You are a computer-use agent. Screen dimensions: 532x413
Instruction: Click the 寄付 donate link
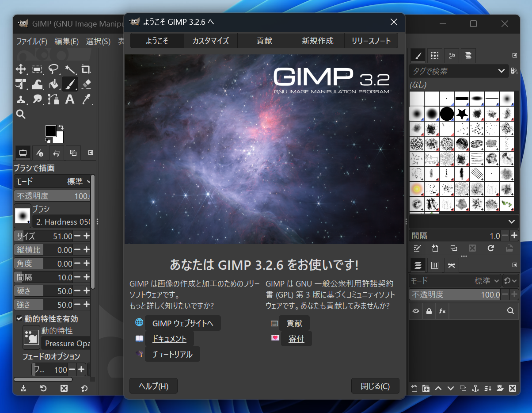click(x=296, y=339)
